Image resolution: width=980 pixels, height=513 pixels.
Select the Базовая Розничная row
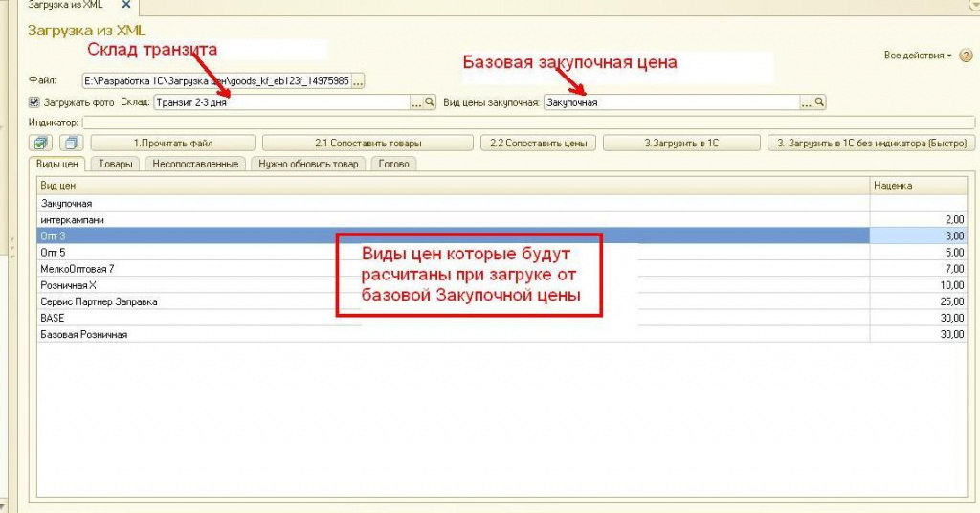(x=501, y=334)
